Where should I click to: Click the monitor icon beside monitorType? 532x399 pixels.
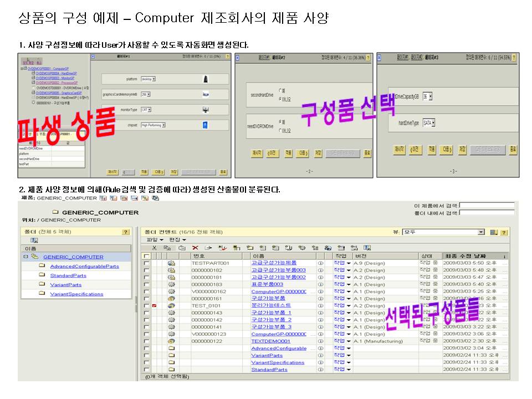pyautogui.click(x=206, y=110)
